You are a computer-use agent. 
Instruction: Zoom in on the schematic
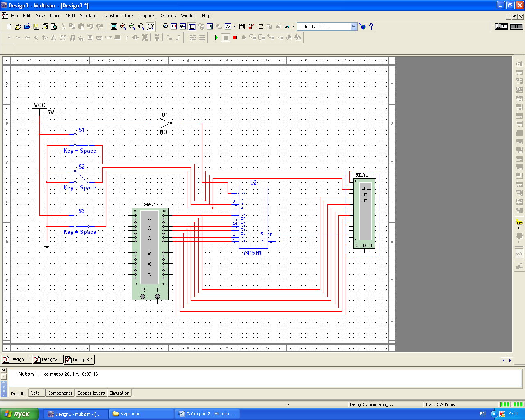click(x=123, y=26)
